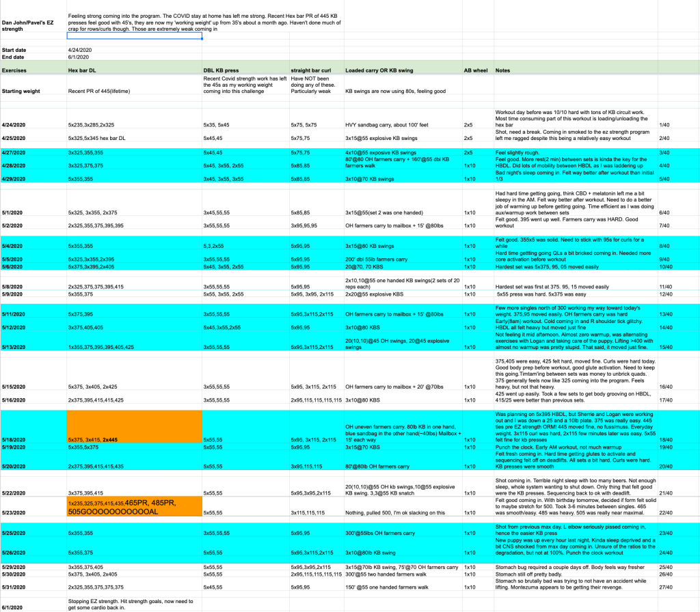Viewport: 700px width, 612px height.
Task: Click the orange '465PR, 485PR, 505GOAL' cell
Action: coord(135,507)
